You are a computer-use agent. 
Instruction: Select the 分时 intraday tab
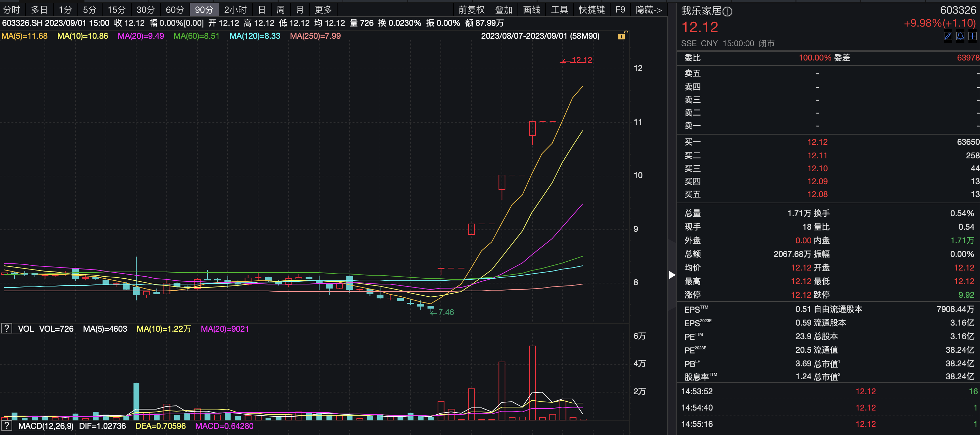[12, 10]
